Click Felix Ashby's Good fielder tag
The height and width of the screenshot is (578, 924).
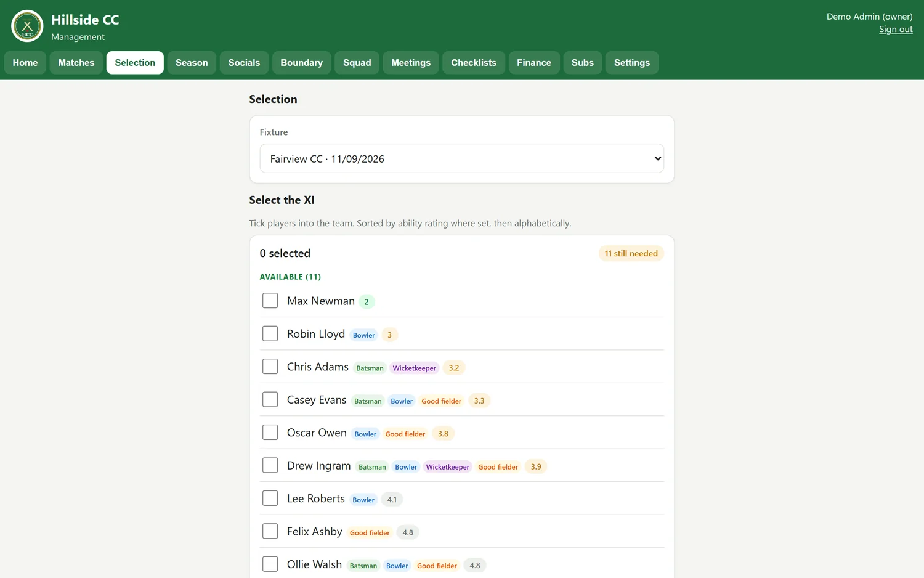coord(370,533)
